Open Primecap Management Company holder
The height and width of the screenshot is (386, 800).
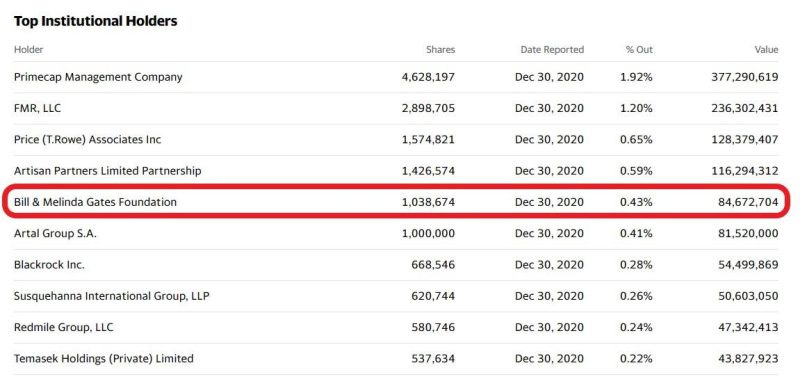click(x=98, y=77)
